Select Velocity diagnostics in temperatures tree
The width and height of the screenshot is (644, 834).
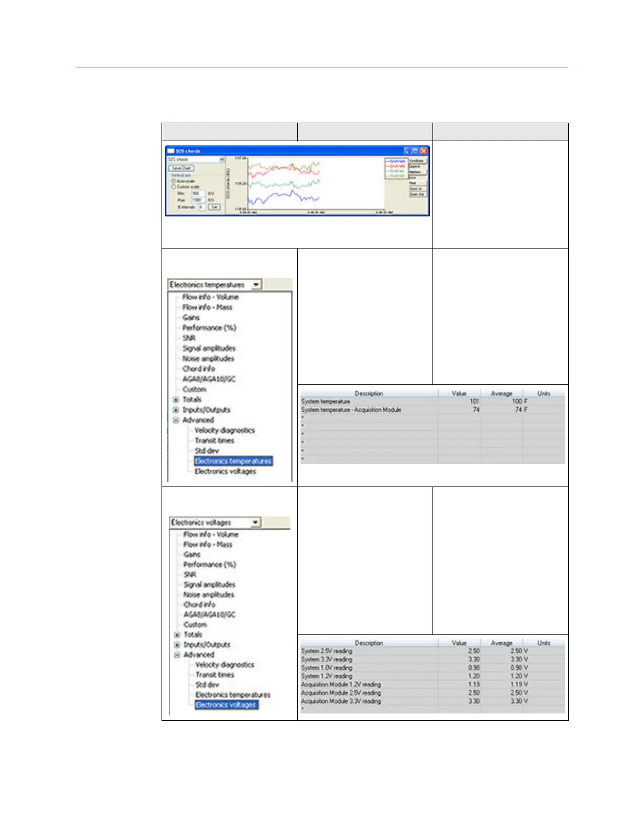(x=225, y=430)
